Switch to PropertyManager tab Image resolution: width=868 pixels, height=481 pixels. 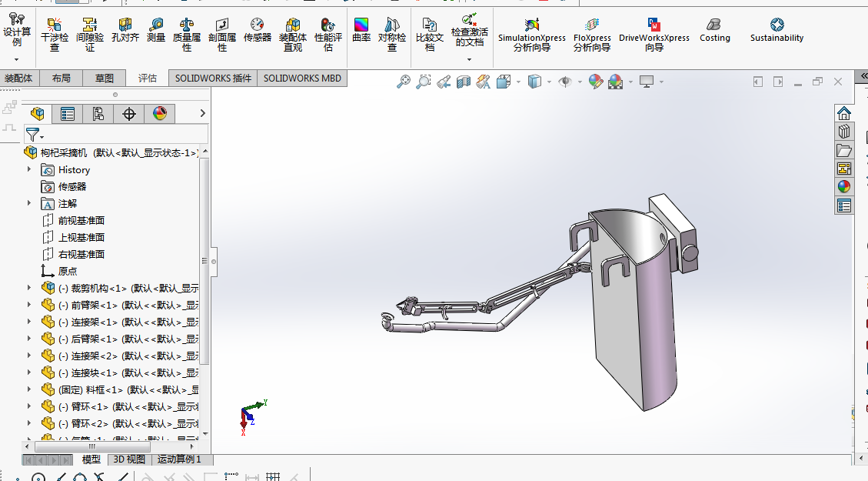(68, 114)
